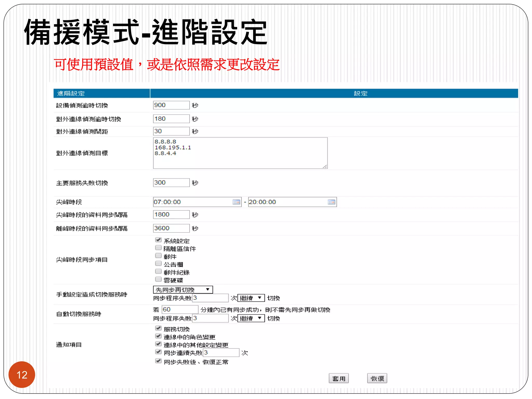The image size is (532, 399).
Task: Toggle the 連線中的角色變更 notification checkbox
Action: pyautogui.click(x=158, y=336)
